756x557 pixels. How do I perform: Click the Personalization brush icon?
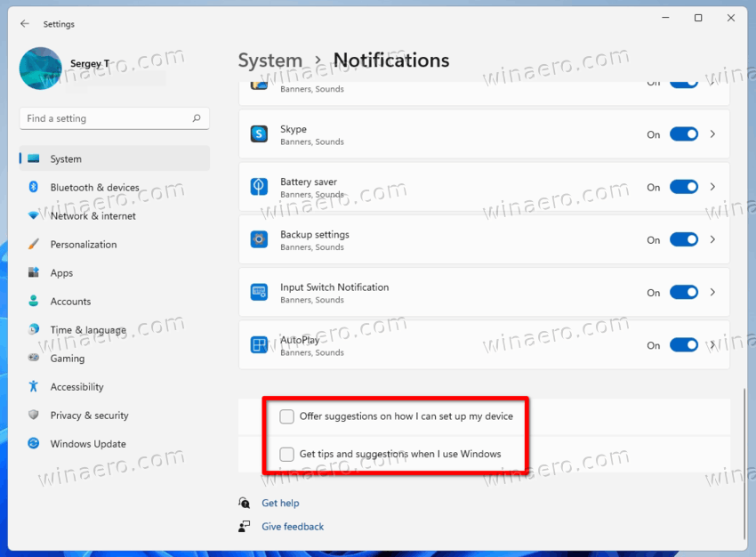click(33, 244)
